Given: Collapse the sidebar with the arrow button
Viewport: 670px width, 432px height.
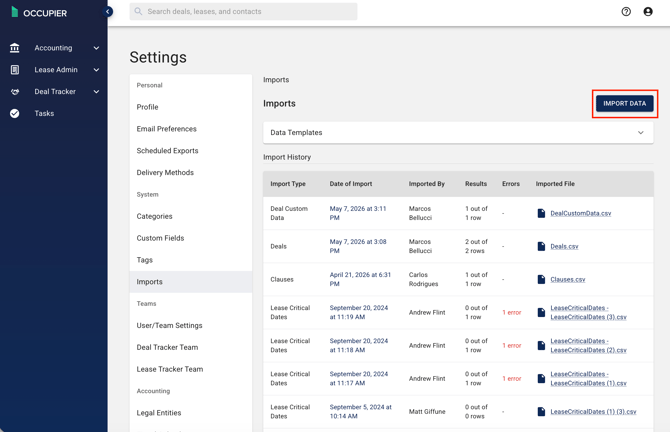Looking at the screenshot, I should 108,12.
